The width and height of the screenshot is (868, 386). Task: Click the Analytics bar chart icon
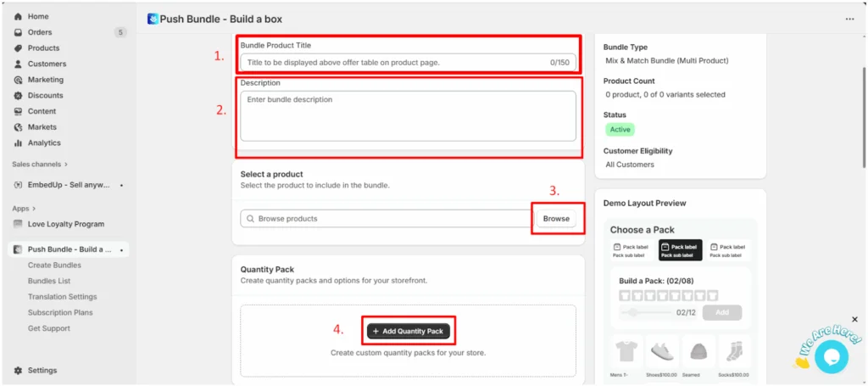click(x=18, y=143)
